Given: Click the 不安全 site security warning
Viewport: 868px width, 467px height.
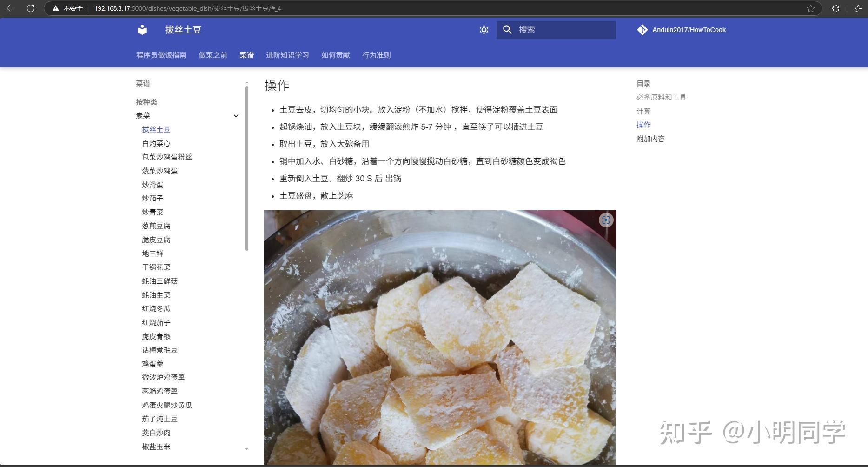Looking at the screenshot, I should coord(68,8).
